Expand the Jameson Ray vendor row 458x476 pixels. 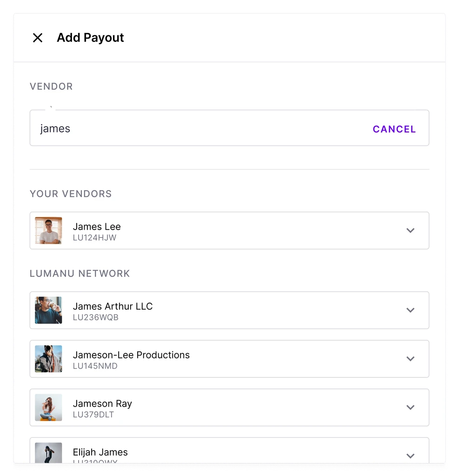pos(411,407)
